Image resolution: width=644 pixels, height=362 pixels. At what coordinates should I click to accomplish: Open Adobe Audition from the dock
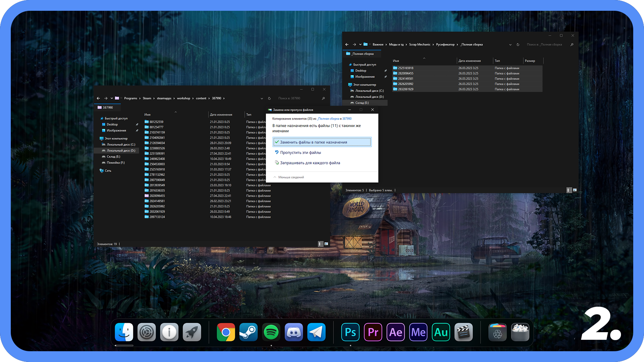(x=441, y=332)
